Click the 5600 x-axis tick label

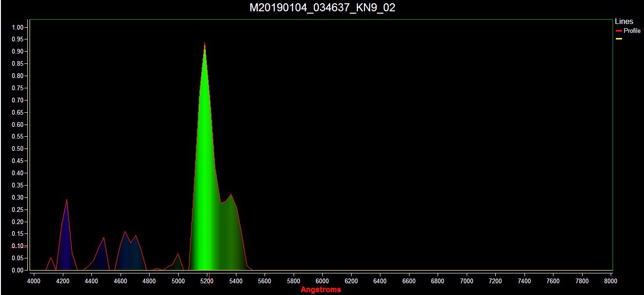coord(265,281)
